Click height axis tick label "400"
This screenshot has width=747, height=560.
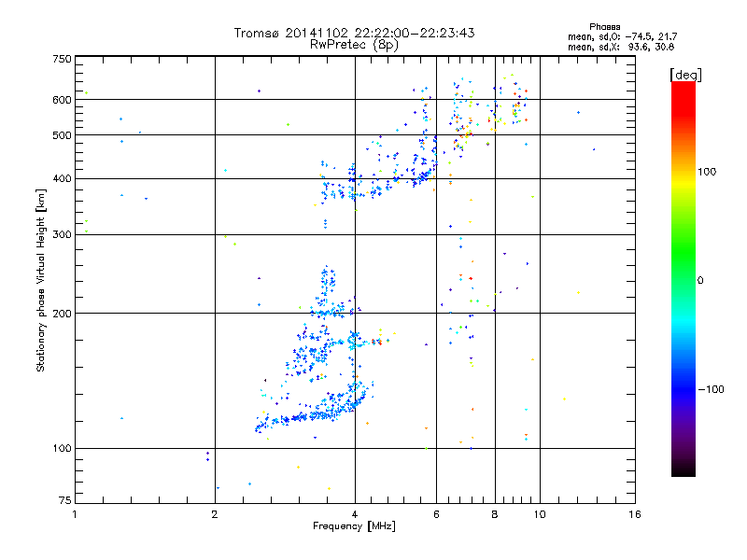tap(62, 179)
